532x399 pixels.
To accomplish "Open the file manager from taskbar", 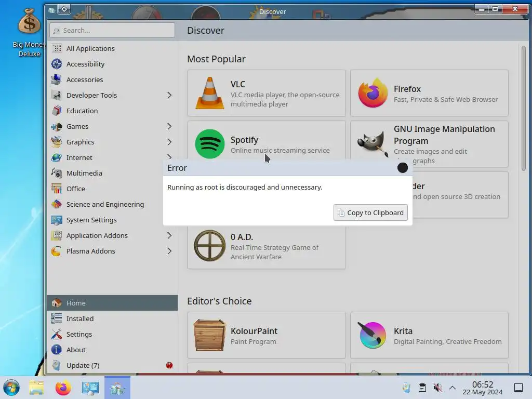I will point(36,388).
